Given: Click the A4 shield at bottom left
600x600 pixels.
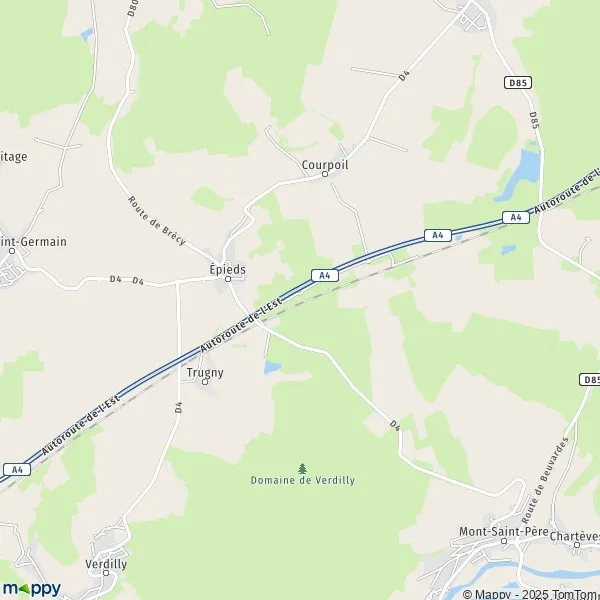Looking at the screenshot, I should coord(17,470).
